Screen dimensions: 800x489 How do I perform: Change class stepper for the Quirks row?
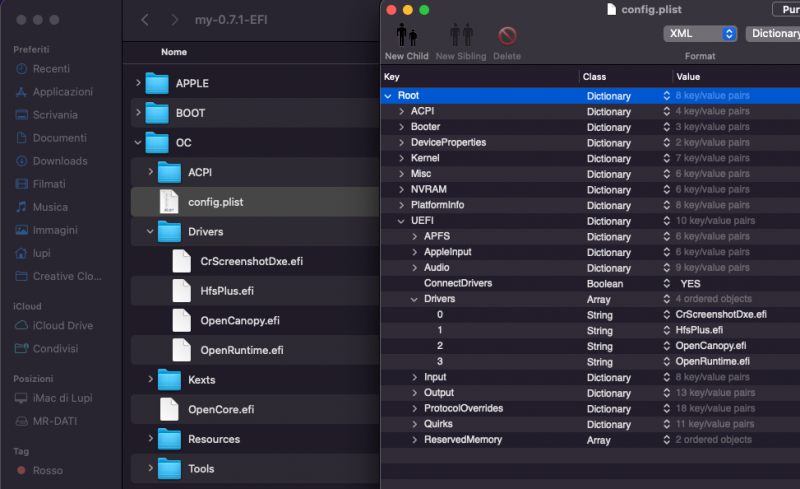666,424
